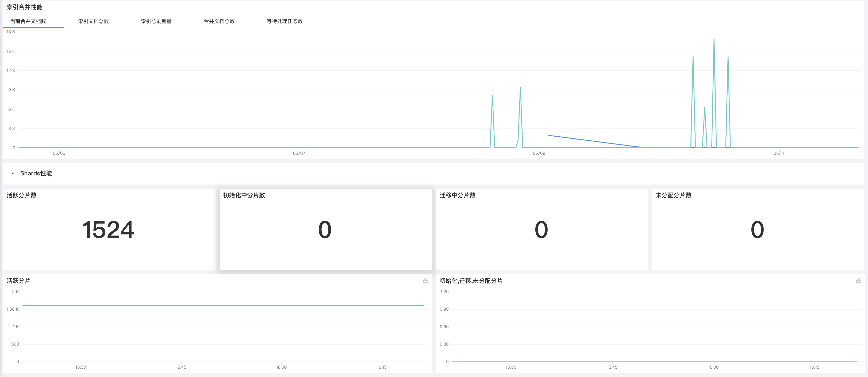Image resolution: width=868 pixels, height=377 pixels.
Task: Click the Shards性能 section title
Action: point(36,174)
